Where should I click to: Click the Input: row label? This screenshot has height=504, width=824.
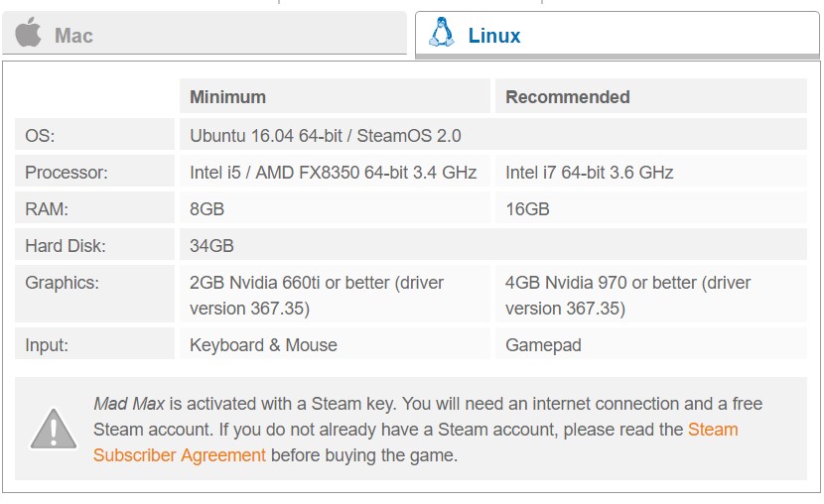(x=94, y=345)
